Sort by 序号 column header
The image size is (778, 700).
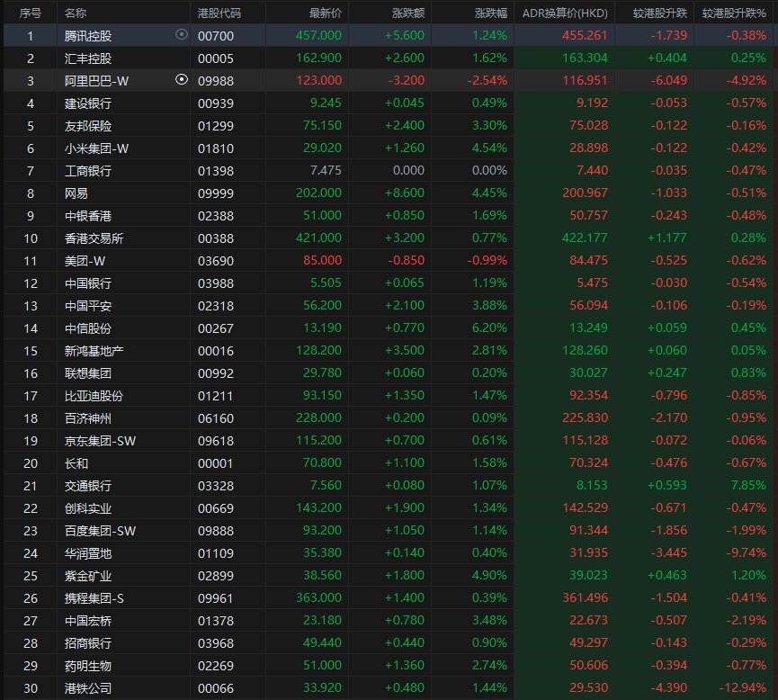click(x=31, y=13)
